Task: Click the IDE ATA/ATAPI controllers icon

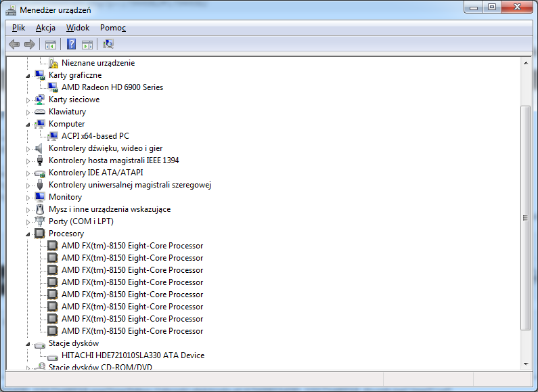Action: (40, 173)
